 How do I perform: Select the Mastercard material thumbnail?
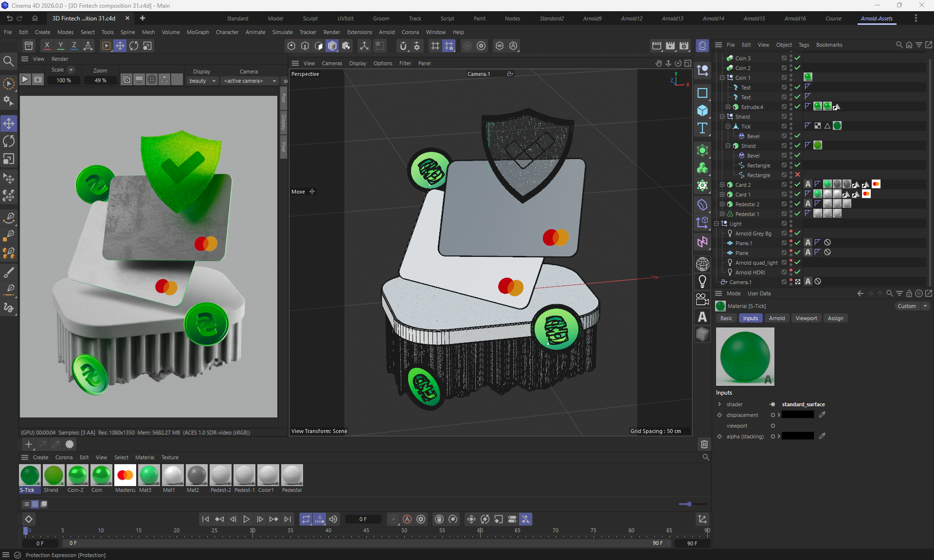[x=125, y=475]
